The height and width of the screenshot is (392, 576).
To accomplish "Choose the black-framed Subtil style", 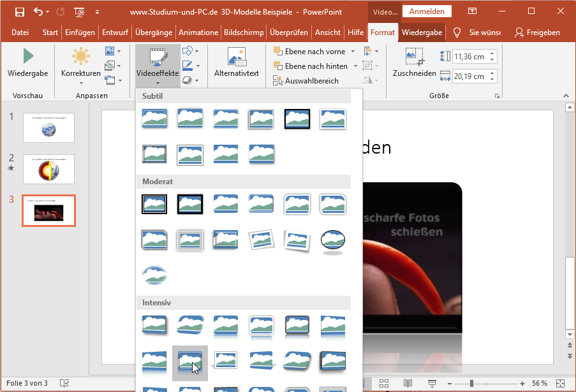I will [x=297, y=119].
